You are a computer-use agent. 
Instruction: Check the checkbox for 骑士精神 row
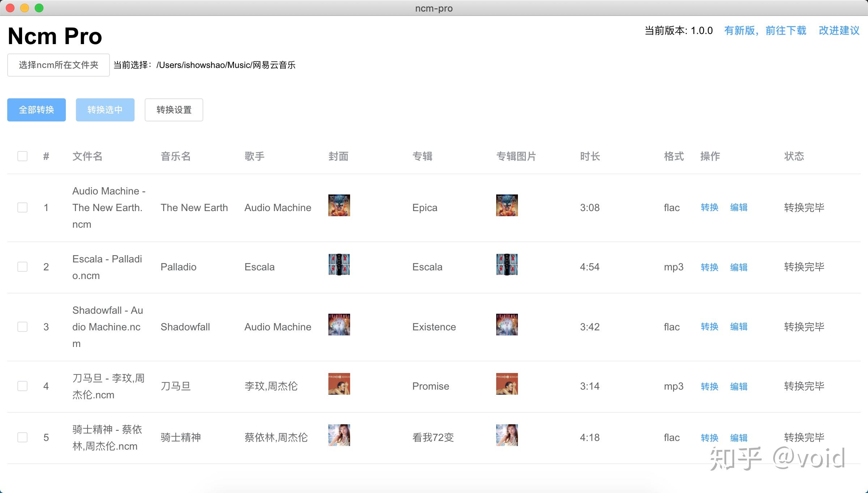point(22,437)
